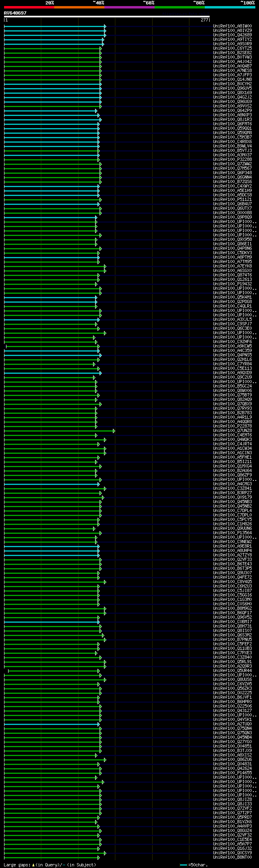Open hit UniRef100_B0TVW3

tap(232, 57)
